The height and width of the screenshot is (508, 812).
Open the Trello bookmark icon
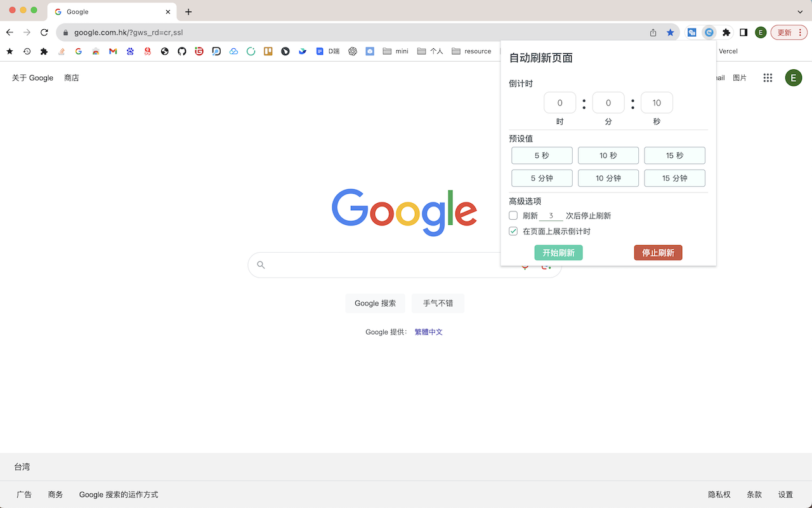pyautogui.click(x=268, y=51)
